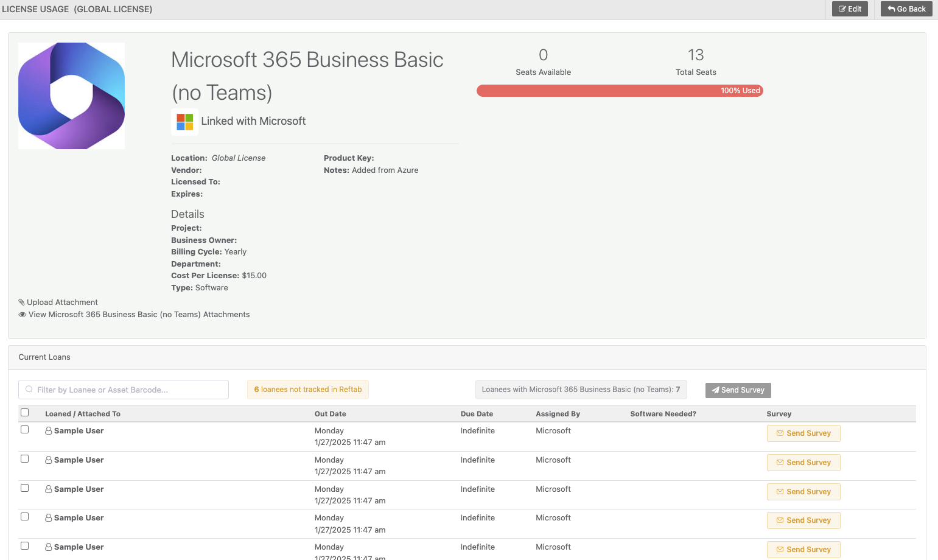Click the paperclip icon next to Upload Attachment
The height and width of the screenshot is (560, 938).
[22, 302]
